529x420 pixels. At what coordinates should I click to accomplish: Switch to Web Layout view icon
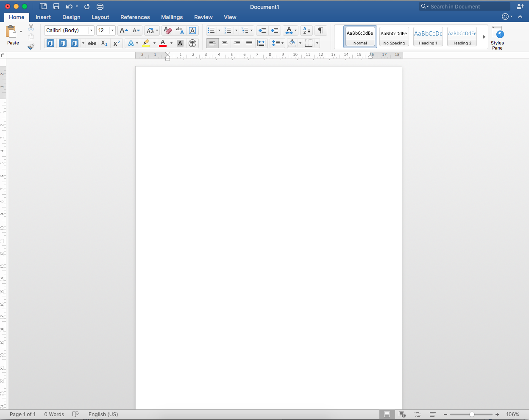click(402, 414)
